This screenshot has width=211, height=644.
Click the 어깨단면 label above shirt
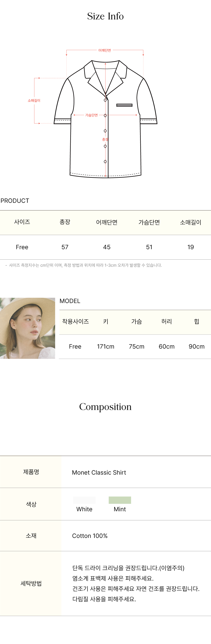(x=105, y=51)
